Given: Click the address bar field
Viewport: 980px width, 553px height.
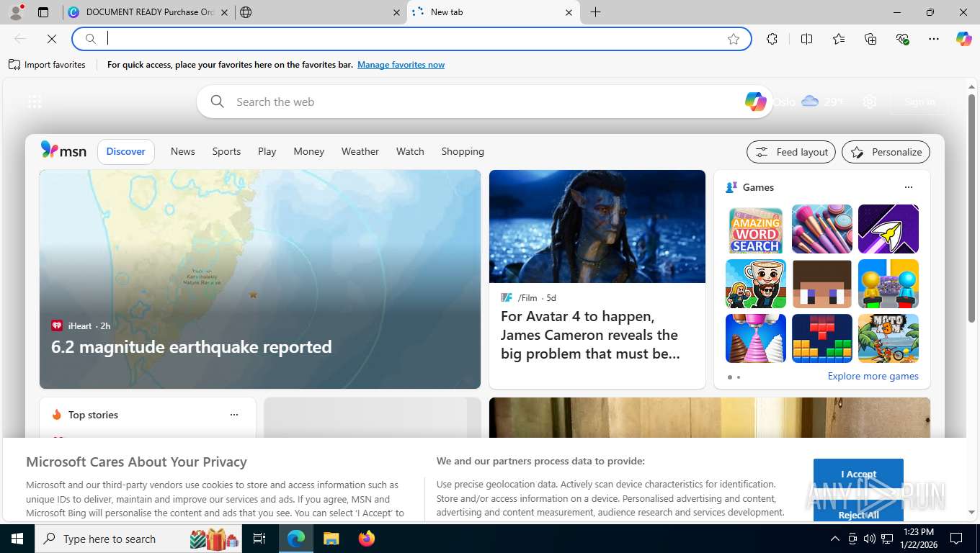Looking at the screenshot, I should tap(411, 39).
